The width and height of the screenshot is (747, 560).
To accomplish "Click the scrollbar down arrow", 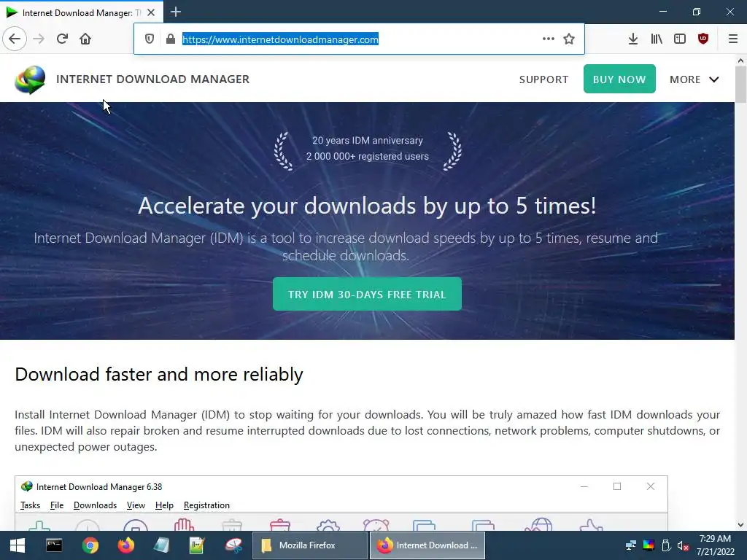I will [741, 525].
